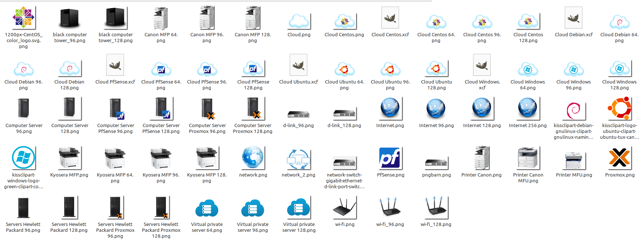Click the pngbarn.png switch icon
The width and height of the screenshot is (644, 245).
pyautogui.click(x=436, y=163)
